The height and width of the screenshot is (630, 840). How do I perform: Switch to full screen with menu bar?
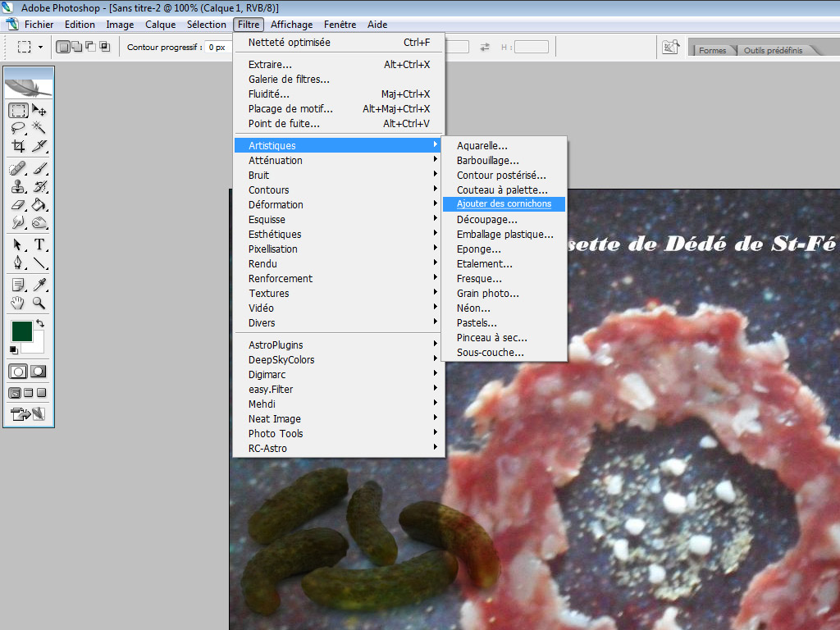coord(29,393)
